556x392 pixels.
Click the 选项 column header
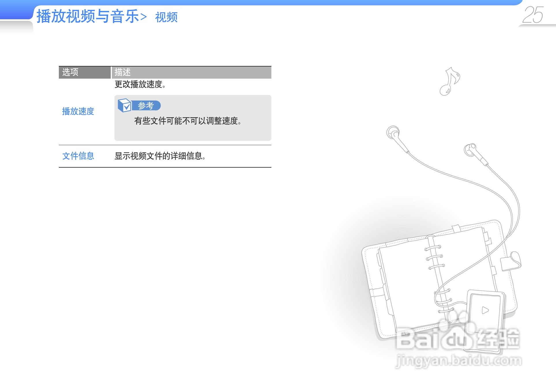70,72
